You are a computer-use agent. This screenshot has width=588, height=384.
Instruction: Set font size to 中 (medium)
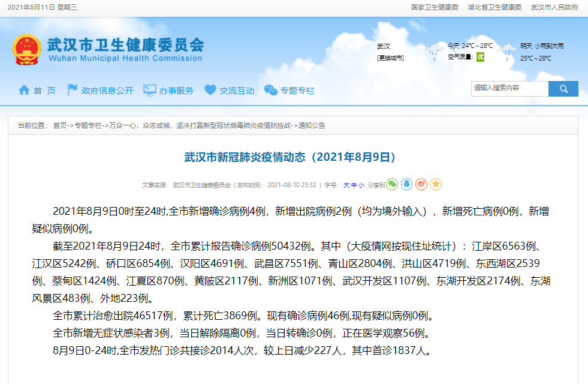[x=354, y=185]
